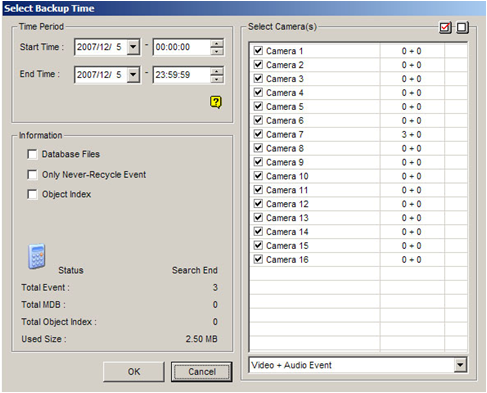Click the select all cameras icon
Viewport: 487px width, 393px height.
(x=446, y=28)
